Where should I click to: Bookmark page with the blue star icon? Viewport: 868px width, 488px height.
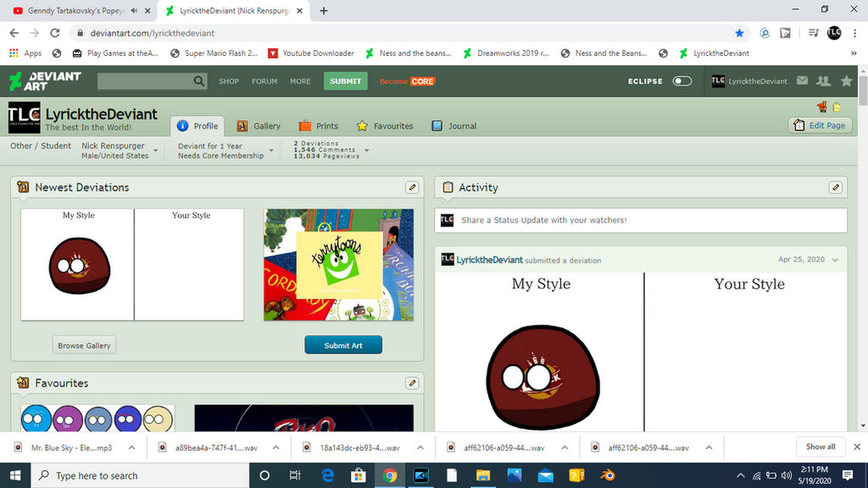(739, 33)
